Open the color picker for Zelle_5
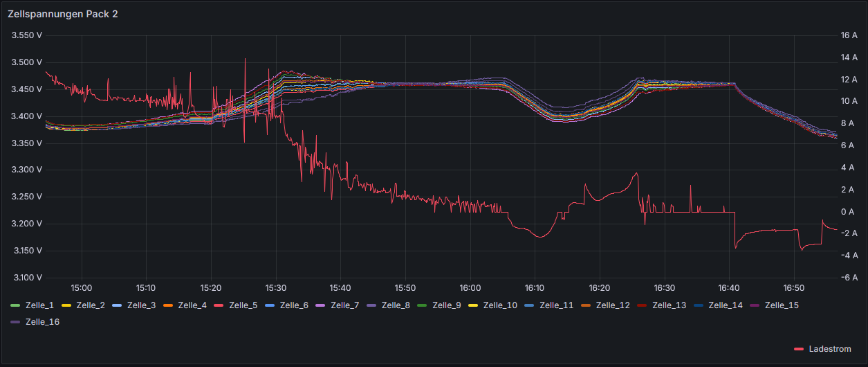 pos(219,305)
